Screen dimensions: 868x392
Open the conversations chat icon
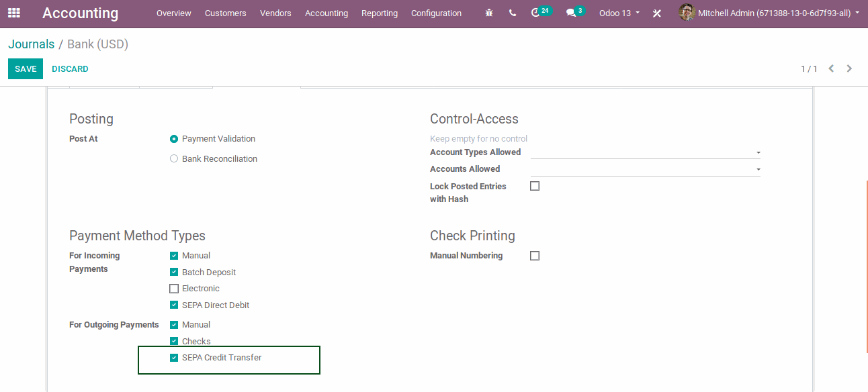(x=572, y=13)
